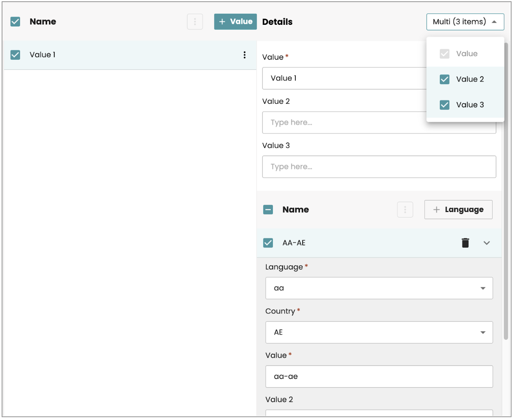Click the kebab menu beside the Name header

point(195,22)
